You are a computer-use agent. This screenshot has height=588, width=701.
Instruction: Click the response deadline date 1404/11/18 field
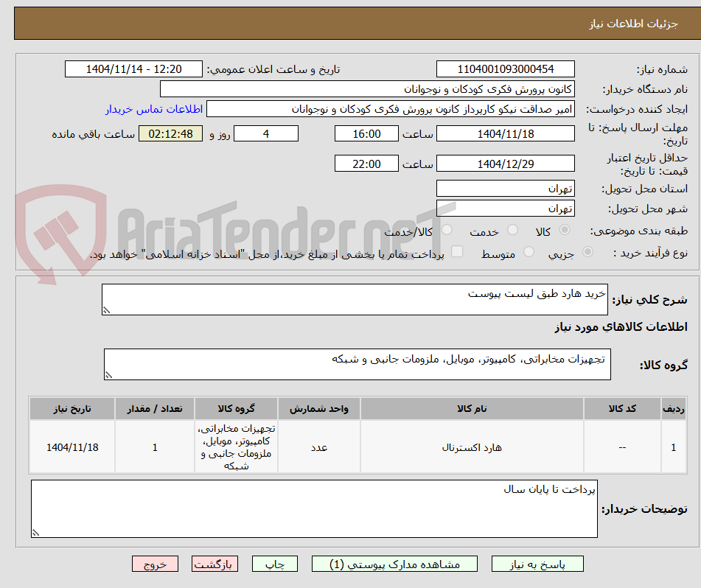(505, 133)
